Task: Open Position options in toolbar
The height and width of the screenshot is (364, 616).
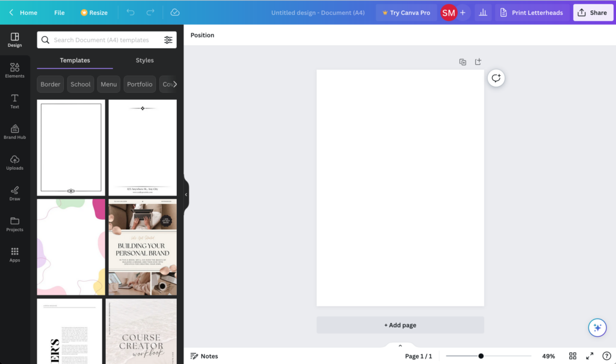Action: (x=202, y=35)
